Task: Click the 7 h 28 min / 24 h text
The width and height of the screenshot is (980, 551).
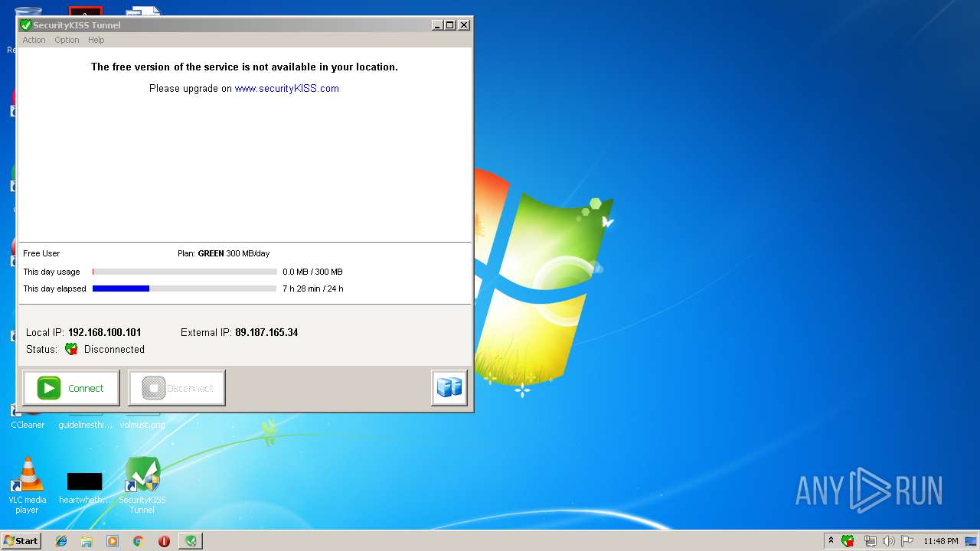Action: pos(312,289)
